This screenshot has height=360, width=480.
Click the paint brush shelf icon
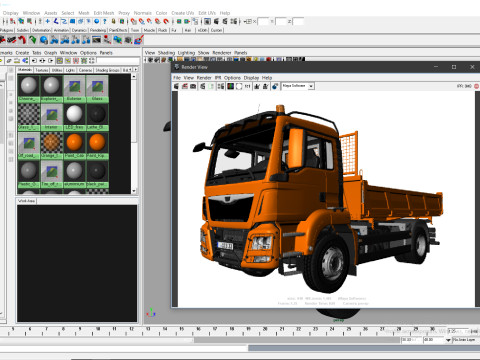click(x=139, y=40)
